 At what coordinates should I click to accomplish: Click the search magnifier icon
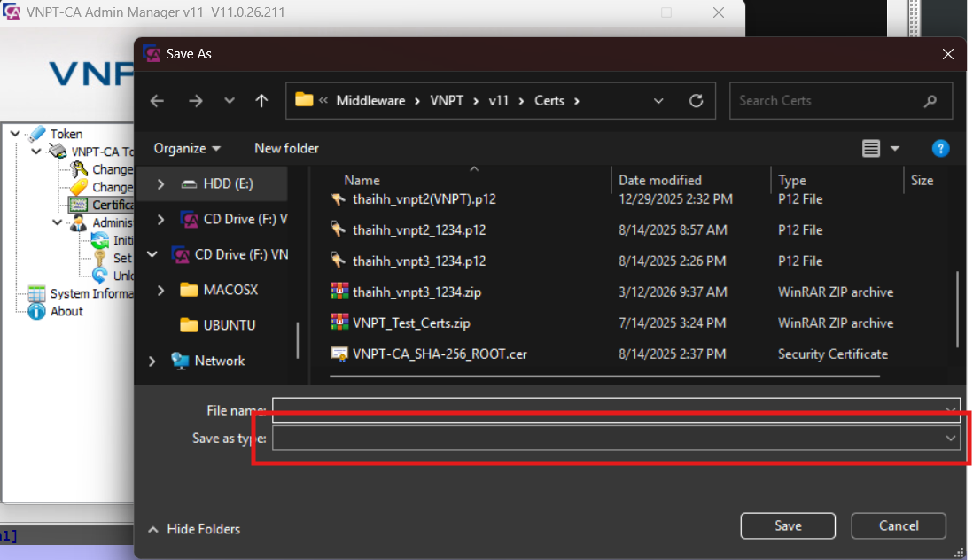[x=930, y=100]
